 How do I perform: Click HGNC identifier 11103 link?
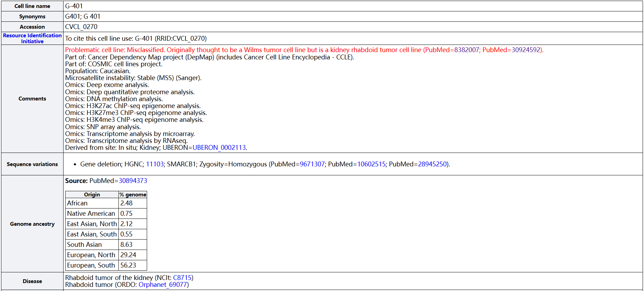coord(155,164)
